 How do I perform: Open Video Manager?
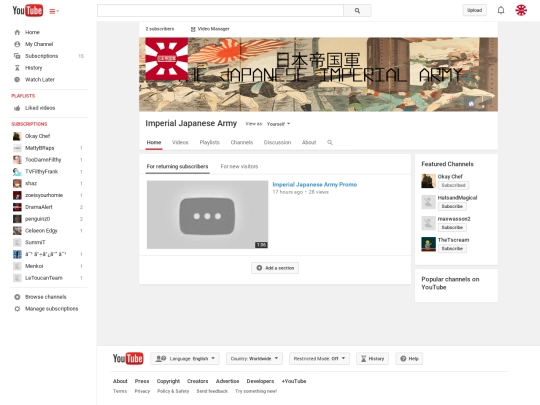210,29
